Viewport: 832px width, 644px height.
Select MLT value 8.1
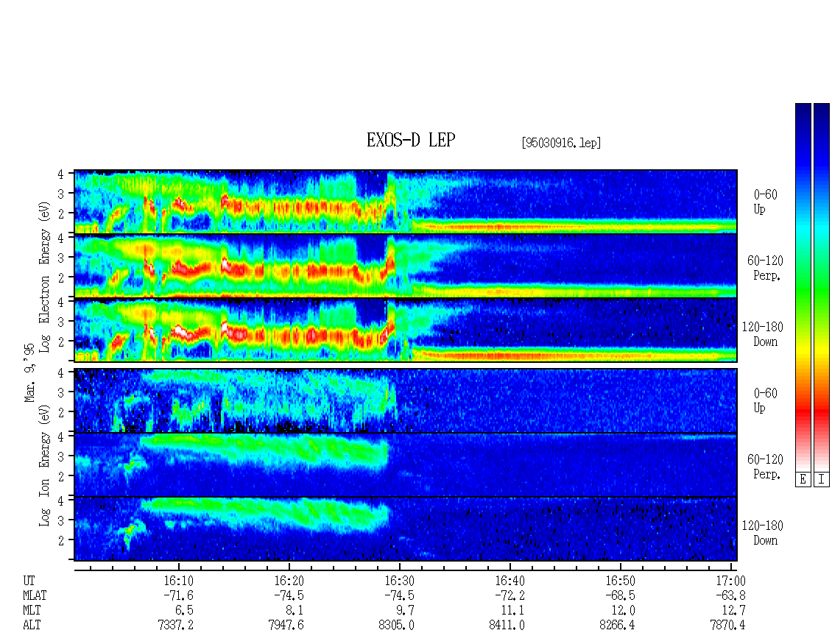click(295, 611)
